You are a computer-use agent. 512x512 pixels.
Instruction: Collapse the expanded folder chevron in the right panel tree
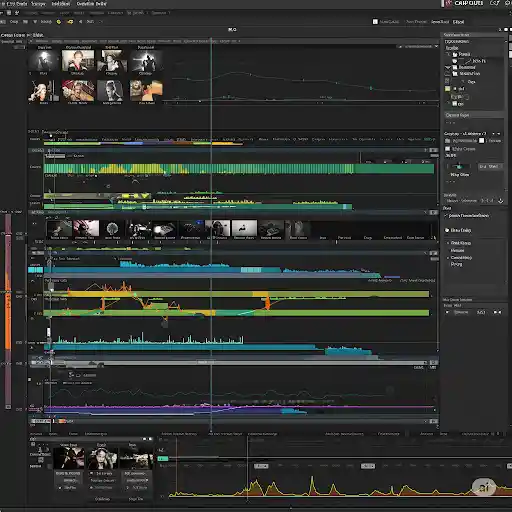pos(448,67)
